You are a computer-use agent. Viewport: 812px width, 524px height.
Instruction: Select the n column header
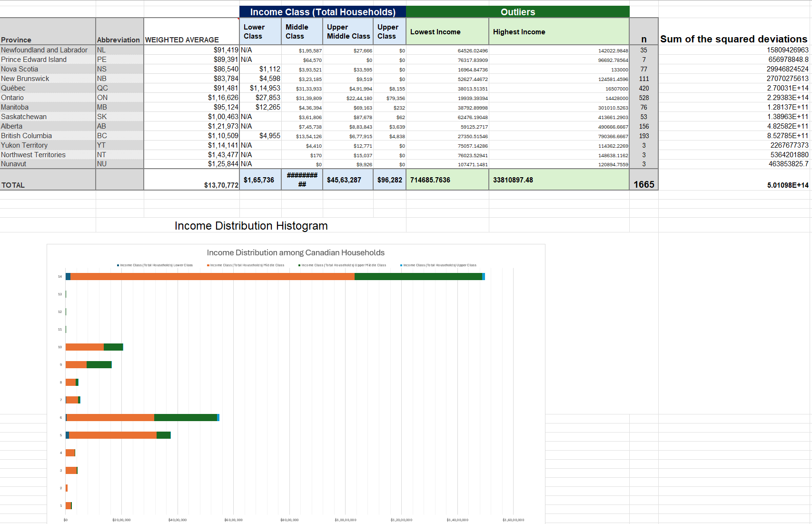pyautogui.click(x=644, y=40)
